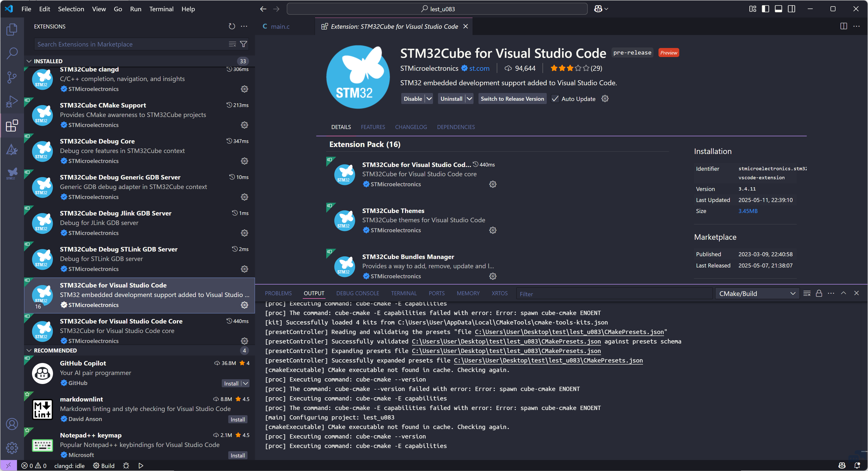Open the Uninstall dropdown arrow
The image size is (868, 471).
(469, 99)
